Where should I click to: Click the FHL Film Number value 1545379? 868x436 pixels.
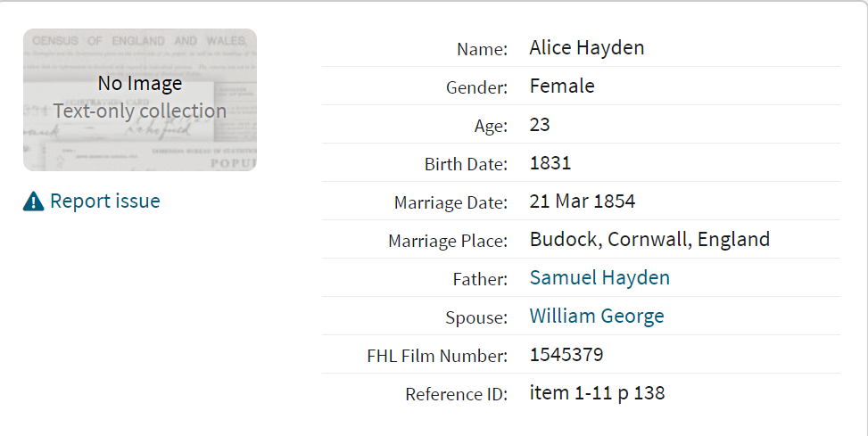[x=566, y=354]
